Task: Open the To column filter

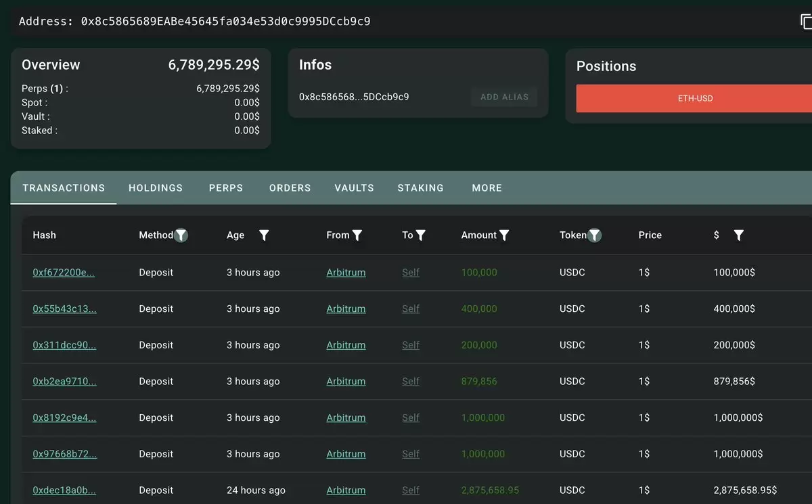Action: point(420,235)
